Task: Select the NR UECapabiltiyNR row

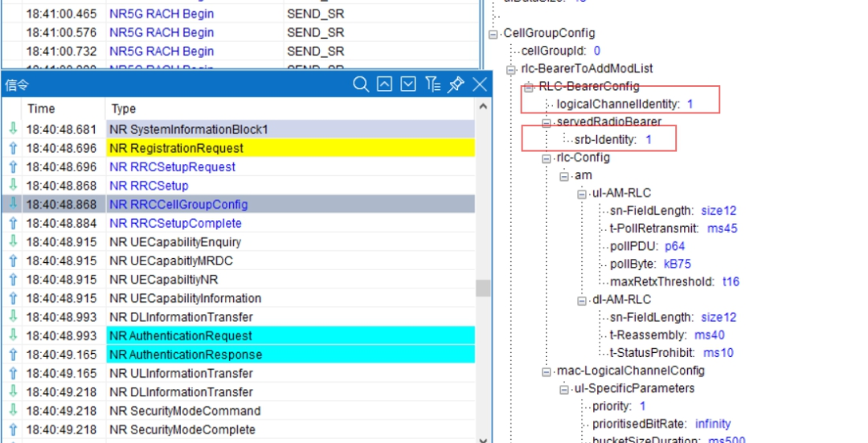Action: point(238,280)
